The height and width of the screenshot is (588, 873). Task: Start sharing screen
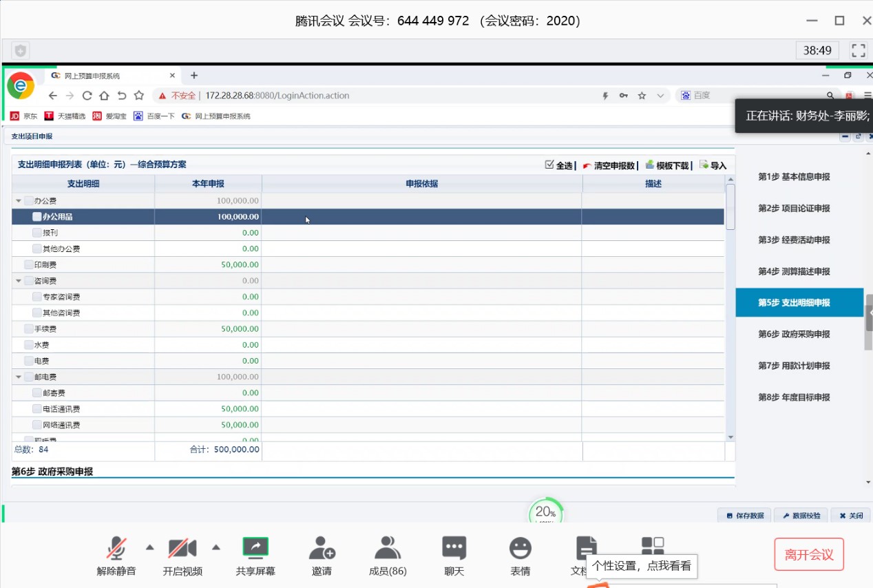tap(255, 549)
